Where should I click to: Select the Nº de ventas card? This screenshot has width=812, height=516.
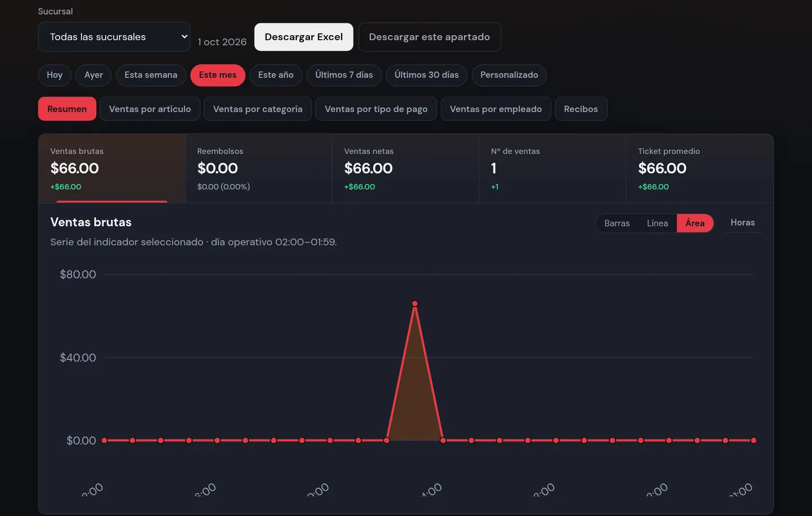[553, 168]
